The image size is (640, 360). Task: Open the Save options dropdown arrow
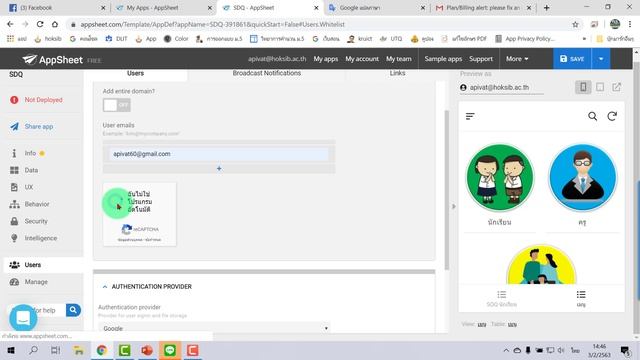click(x=601, y=59)
